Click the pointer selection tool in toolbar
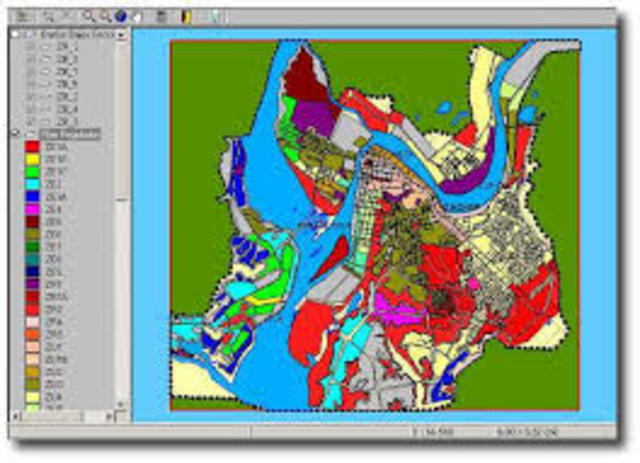The image size is (640, 463). [49, 17]
